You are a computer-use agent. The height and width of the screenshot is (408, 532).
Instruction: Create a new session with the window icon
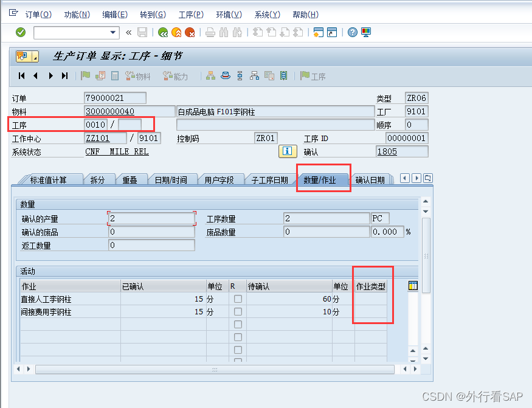(318, 33)
